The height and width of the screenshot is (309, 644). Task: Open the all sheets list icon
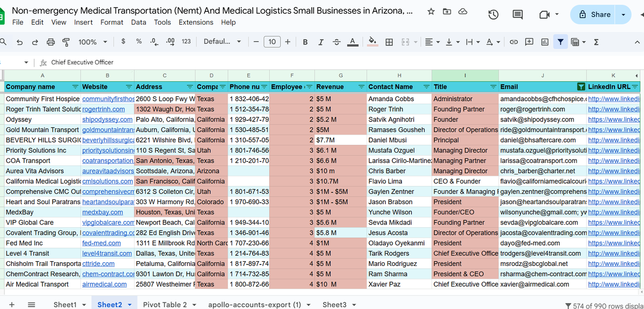point(31,304)
